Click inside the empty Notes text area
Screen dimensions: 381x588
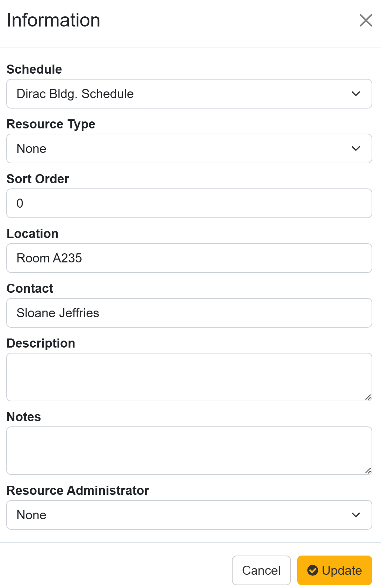[189, 451]
